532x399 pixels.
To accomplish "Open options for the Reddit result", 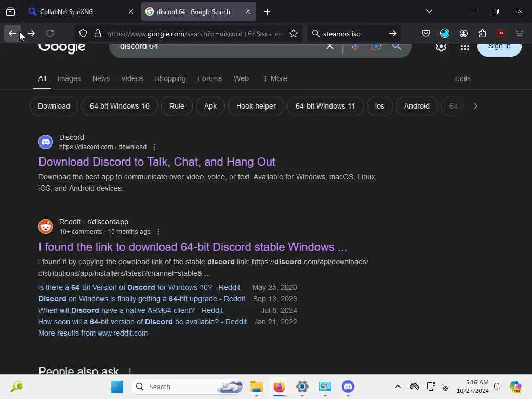I will [x=158, y=232].
